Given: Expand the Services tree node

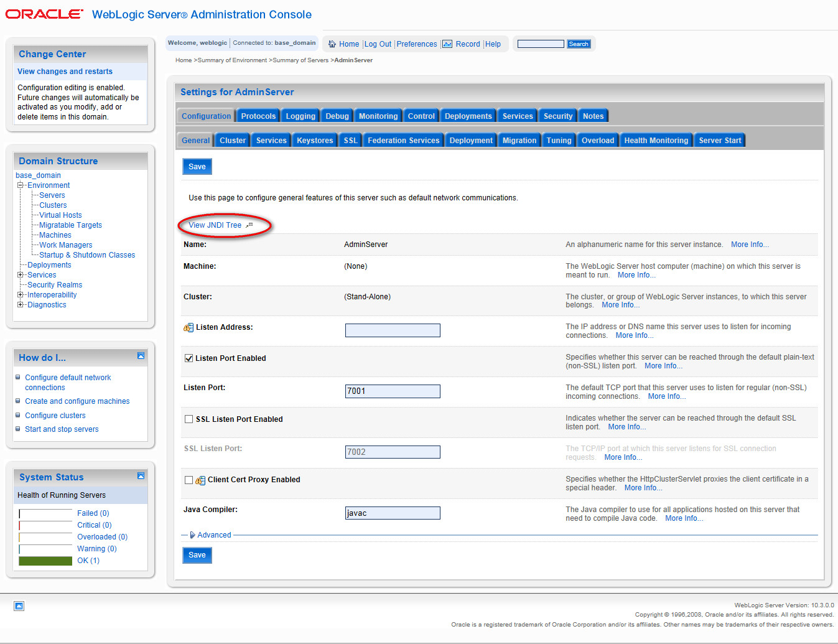Looking at the screenshot, I should (x=20, y=275).
